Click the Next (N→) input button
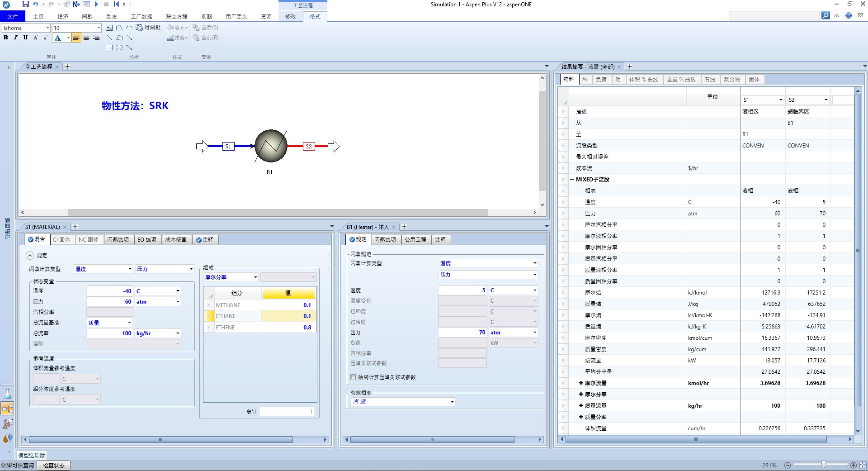 tap(76, 4)
